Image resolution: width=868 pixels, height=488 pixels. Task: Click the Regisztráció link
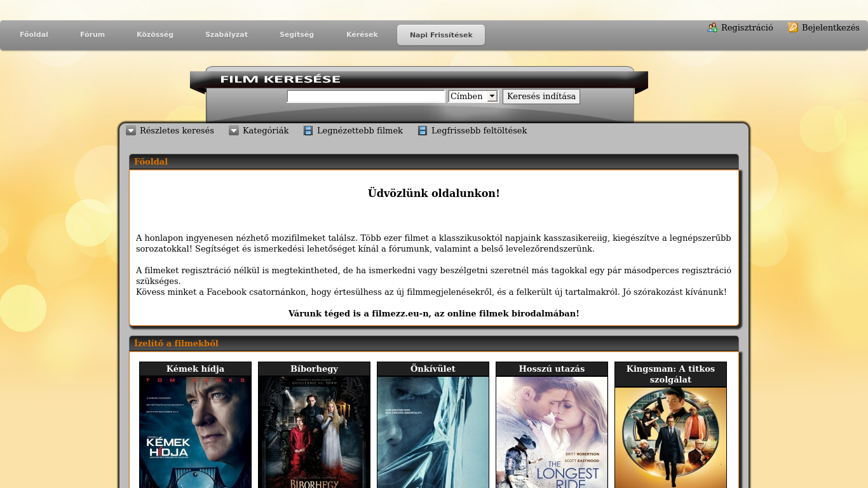[x=747, y=27]
